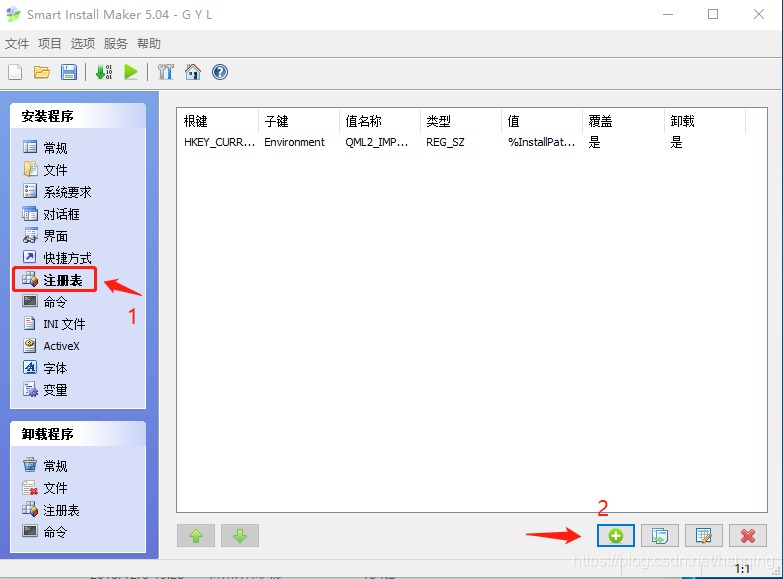
Task: Click the 子键 column header
Action: [x=299, y=121]
